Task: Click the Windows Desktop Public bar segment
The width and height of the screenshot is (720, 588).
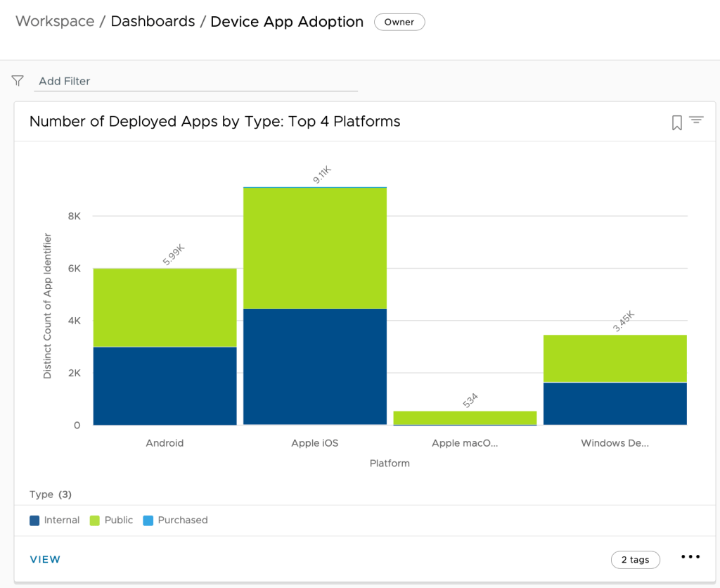Action: click(x=615, y=359)
